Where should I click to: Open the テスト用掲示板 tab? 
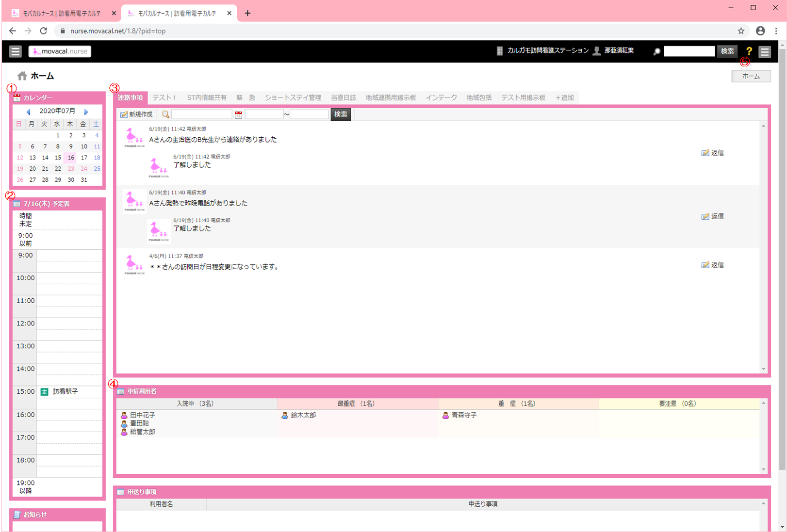click(523, 97)
